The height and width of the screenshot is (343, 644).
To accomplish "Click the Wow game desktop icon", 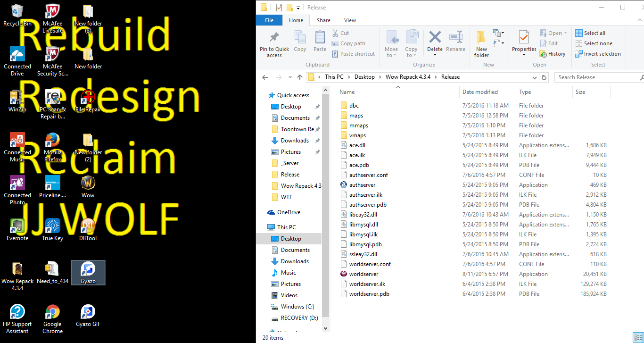I will [88, 187].
